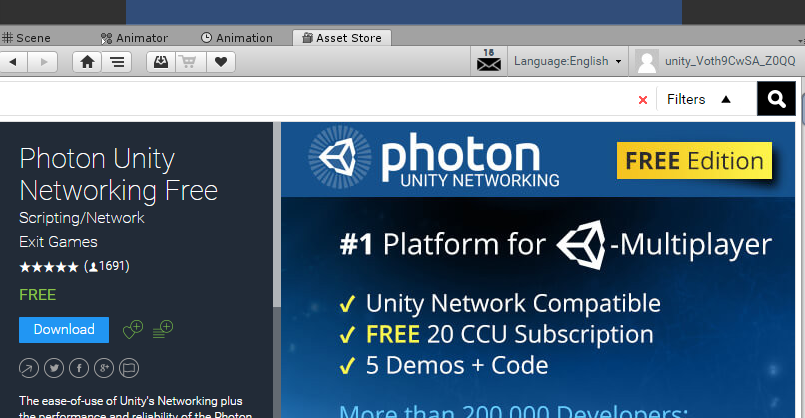Click the user avatar icon
Screen dimensions: 805x418
pos(647,61)
